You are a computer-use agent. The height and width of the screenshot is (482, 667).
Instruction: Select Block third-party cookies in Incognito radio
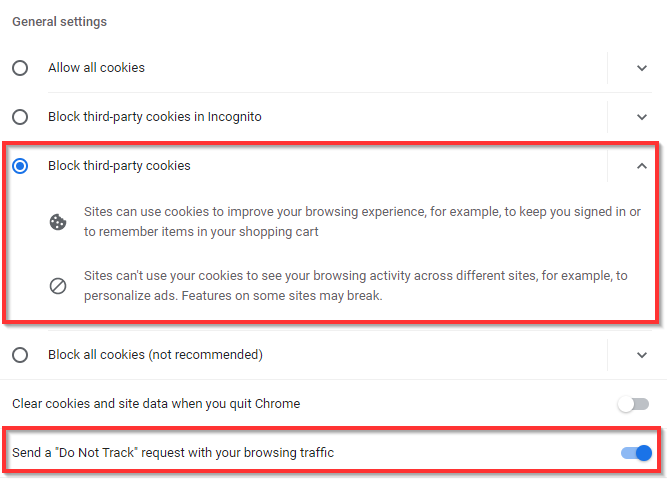coord(20,117)
